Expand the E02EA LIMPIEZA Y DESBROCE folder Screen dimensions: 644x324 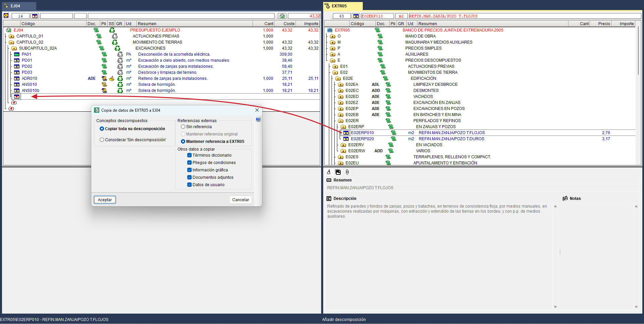pos(341,85)
